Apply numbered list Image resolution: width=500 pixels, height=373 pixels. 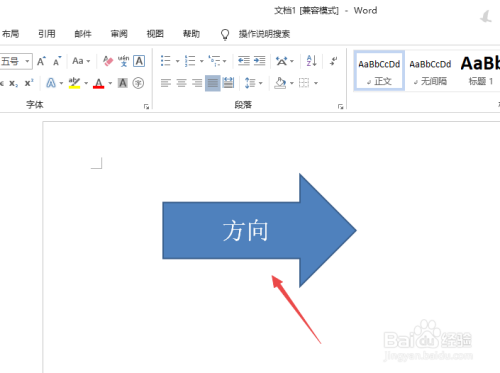coord(190,61)
